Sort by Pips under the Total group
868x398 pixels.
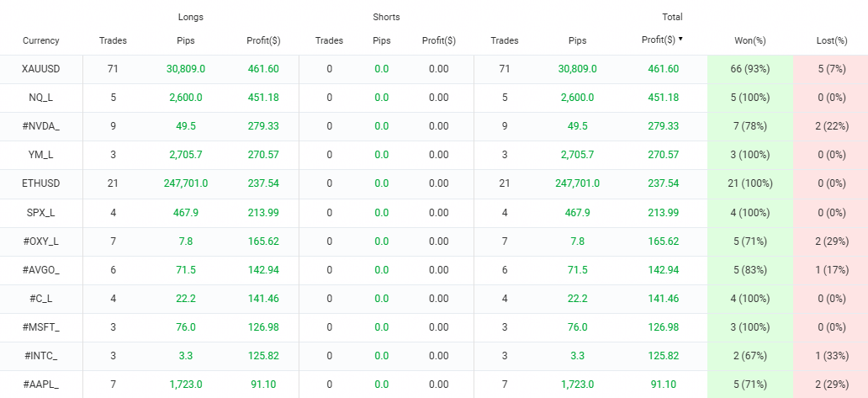[577, 40]
